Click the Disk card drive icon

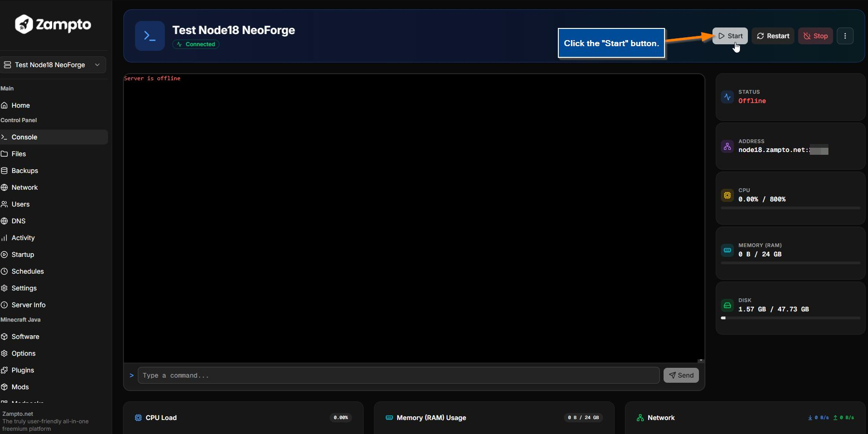pyautogui.click(x=727, y=305)
